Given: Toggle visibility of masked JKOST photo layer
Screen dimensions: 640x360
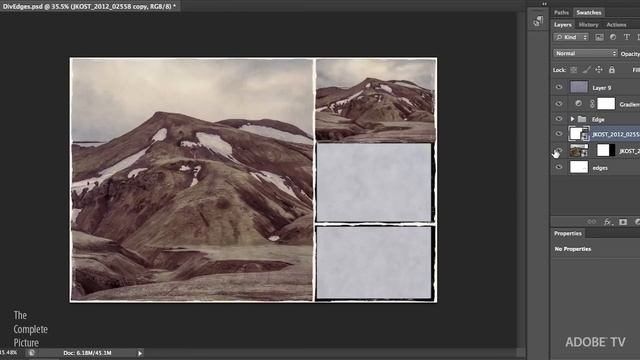Looking at the screenshot, I should pyautogui.click(x=559, y=151).
